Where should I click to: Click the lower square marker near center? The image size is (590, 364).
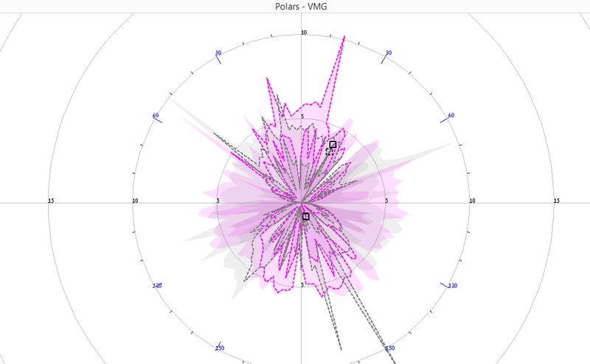pos(306,216)
